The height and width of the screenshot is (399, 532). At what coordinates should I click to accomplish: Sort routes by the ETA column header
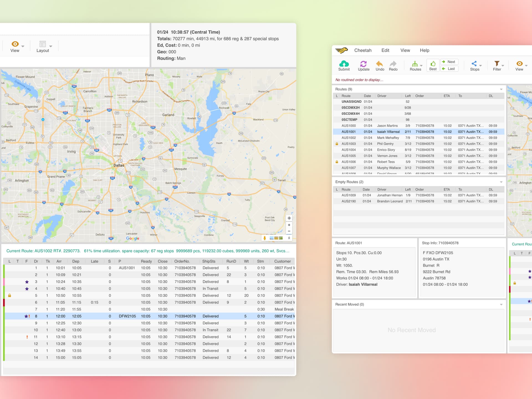tap(447, 96)
